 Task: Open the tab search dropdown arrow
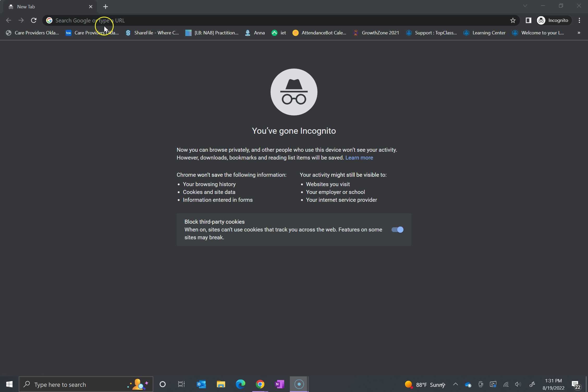[x=525, y=6]
